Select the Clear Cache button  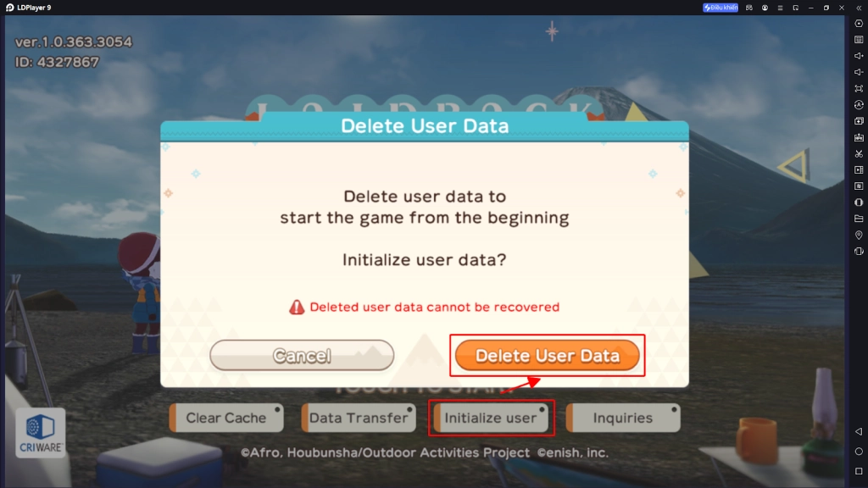(x=225, y=418)
